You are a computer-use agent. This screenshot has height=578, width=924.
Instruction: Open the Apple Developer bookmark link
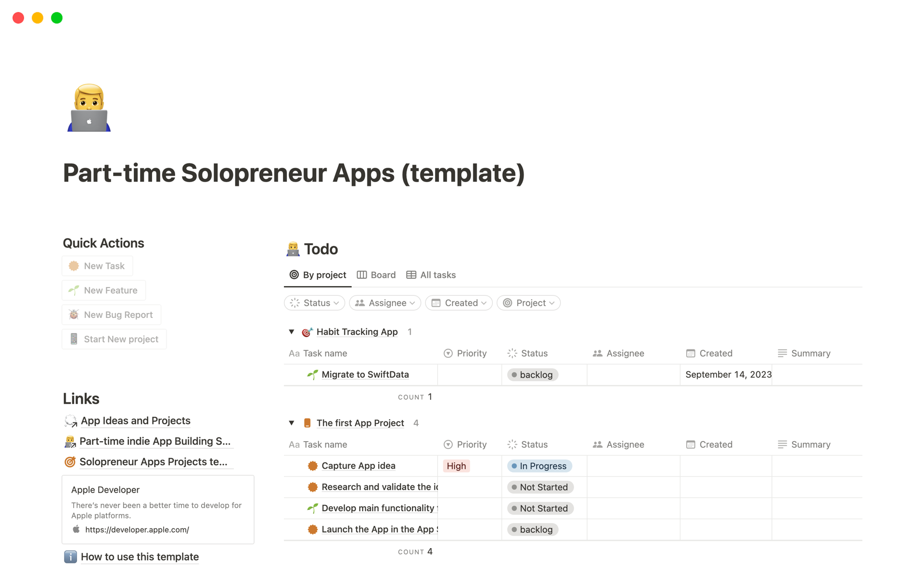[x=158, y=510]
